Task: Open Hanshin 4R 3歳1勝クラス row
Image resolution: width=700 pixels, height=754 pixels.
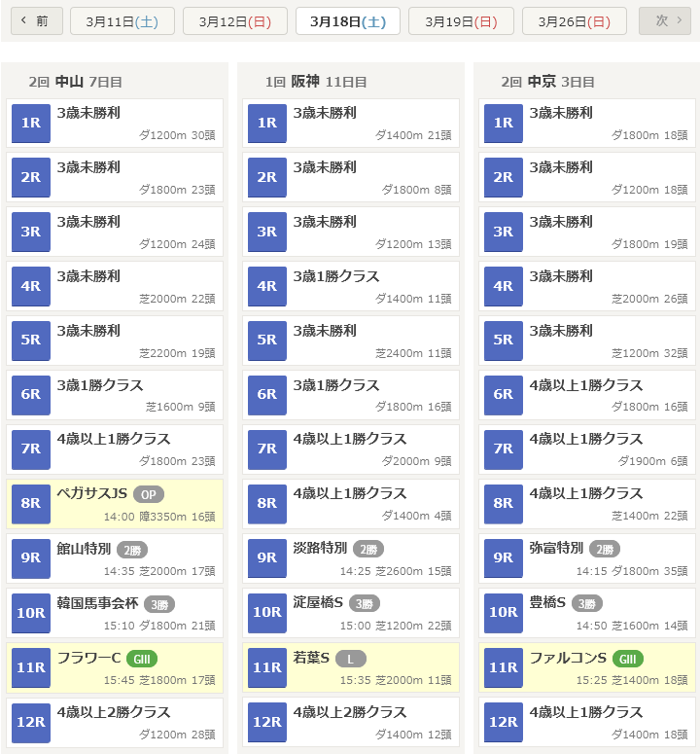Action: (x=351, y=286)
